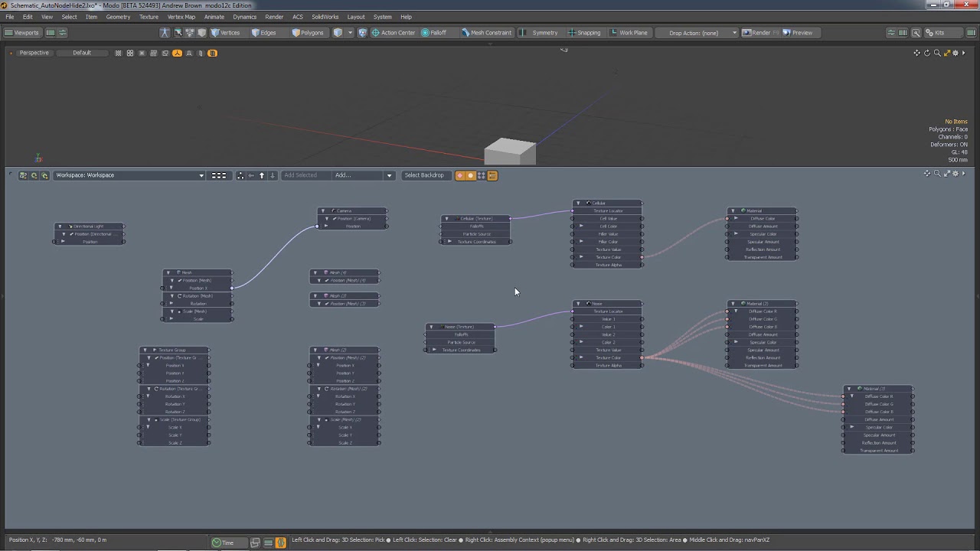Image resolution: width=980 pixels, height=551 pixels.
Task: Open the Texture menu
Action: pos(149,17)
